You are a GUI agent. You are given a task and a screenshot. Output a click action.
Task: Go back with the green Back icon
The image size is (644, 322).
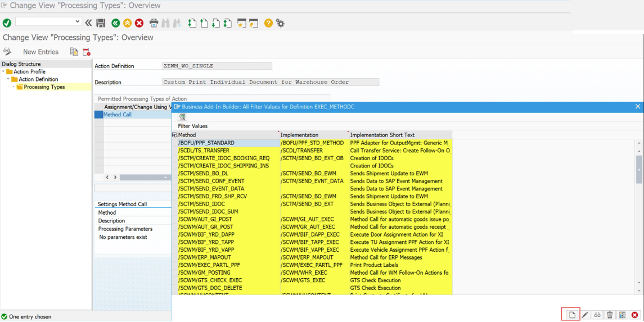(115, 23)
